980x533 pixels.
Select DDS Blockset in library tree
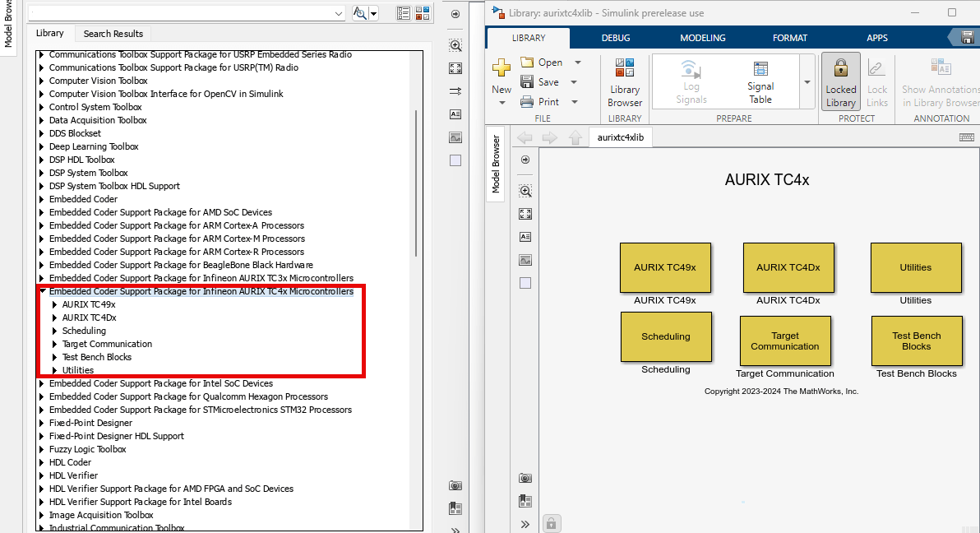(75, 133)
